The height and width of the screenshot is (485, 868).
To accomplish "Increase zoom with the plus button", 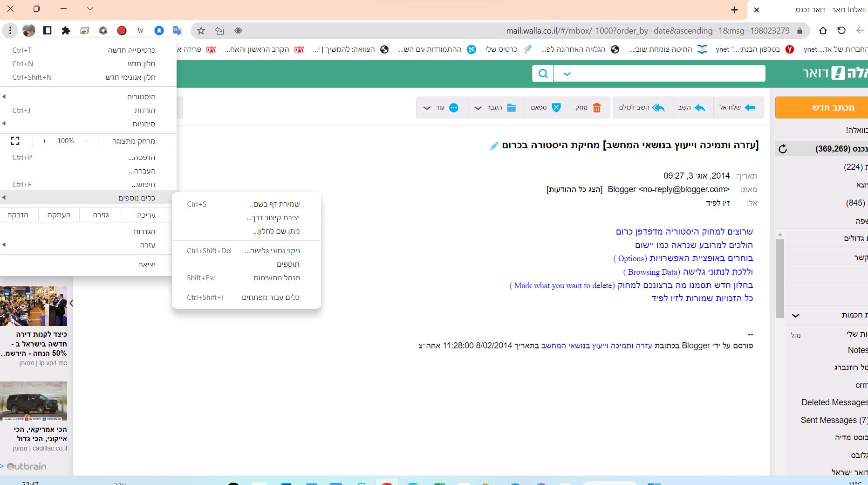I will [45, 141].
